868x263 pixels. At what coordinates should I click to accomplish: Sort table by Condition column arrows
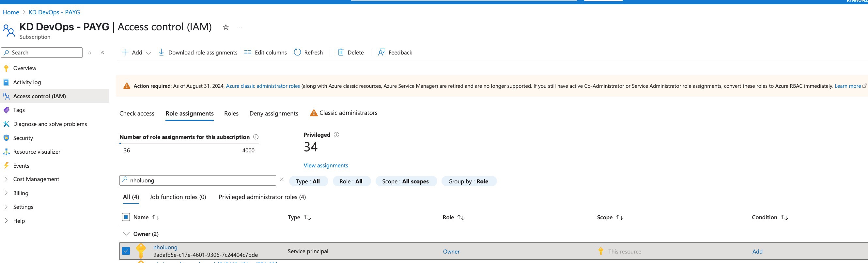tap(784, 217)
